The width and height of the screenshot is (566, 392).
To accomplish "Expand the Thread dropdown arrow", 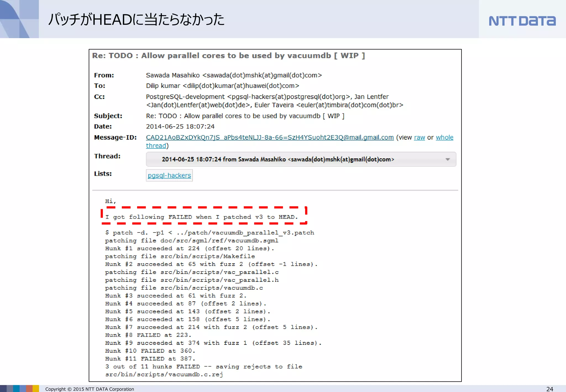I will (x=448, y=160).
